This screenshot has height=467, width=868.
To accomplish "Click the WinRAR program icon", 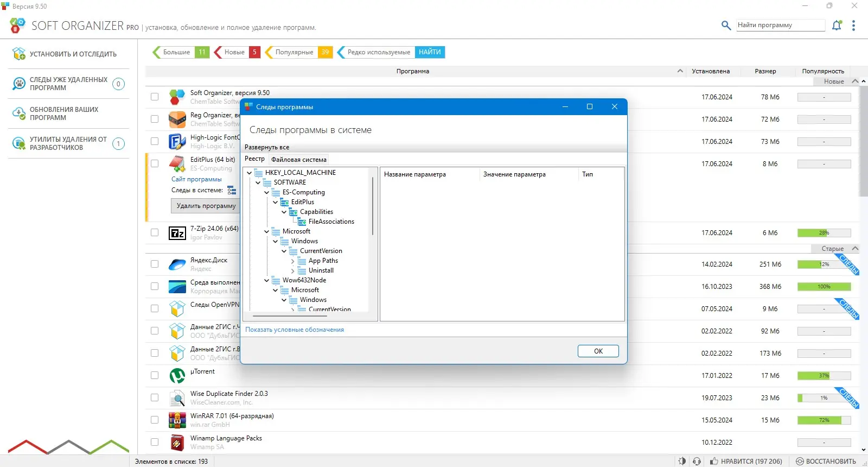I will click(177, 420).
